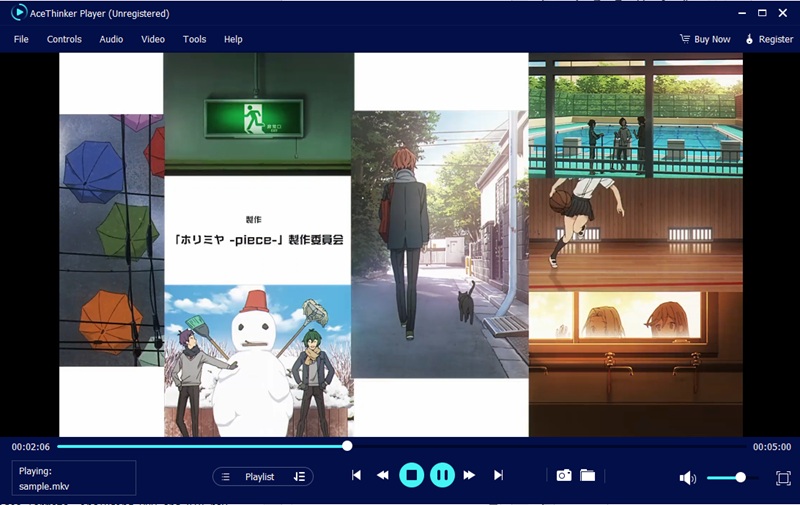Stop the video playback
The width and height of the screenshot is (800, 505).
click(x=411, y=476)
